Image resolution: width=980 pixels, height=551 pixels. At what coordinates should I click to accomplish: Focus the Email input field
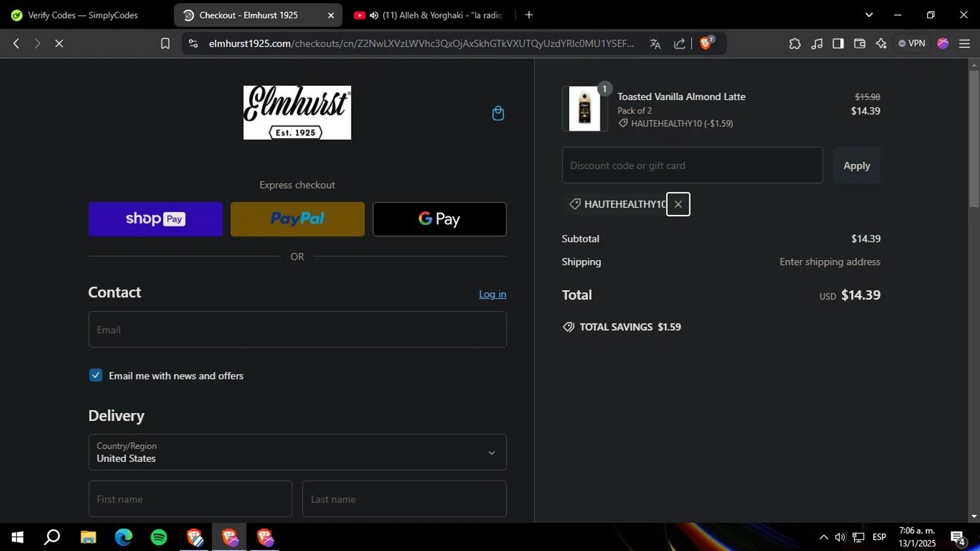coord(297,329)
